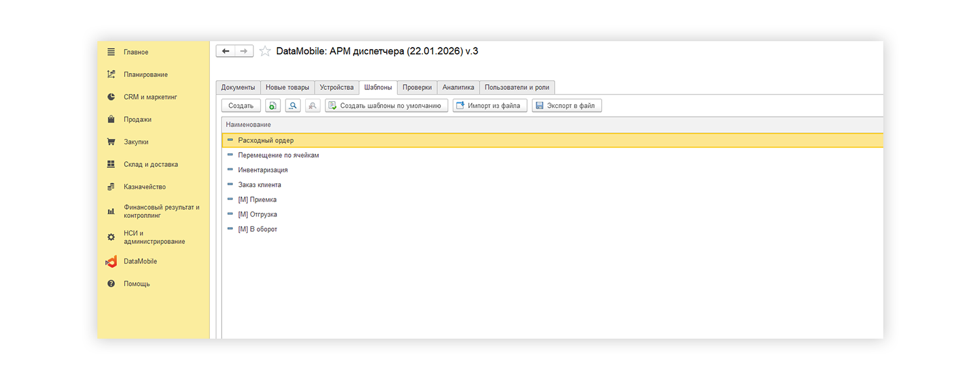The image size is (980, 368).
Task: Open Склад и доставка section
Action: pos(150,164)
